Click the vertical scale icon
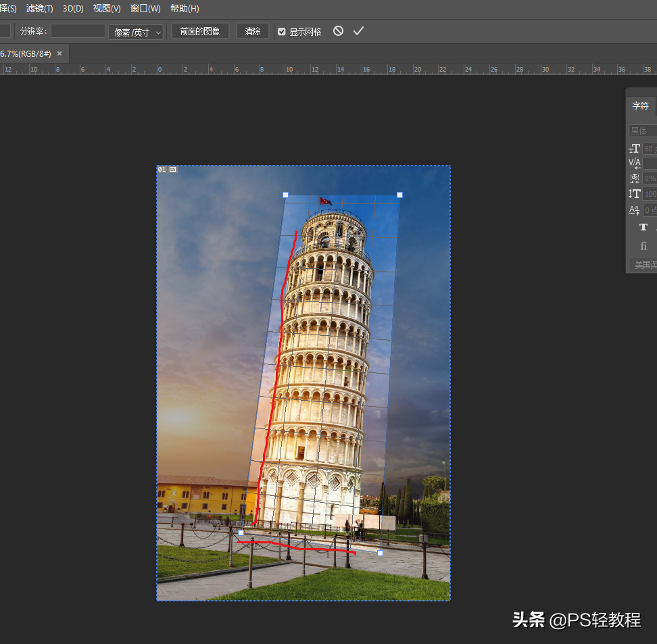The width and height of the screenshot is (657, 644). tap(635, 194)
